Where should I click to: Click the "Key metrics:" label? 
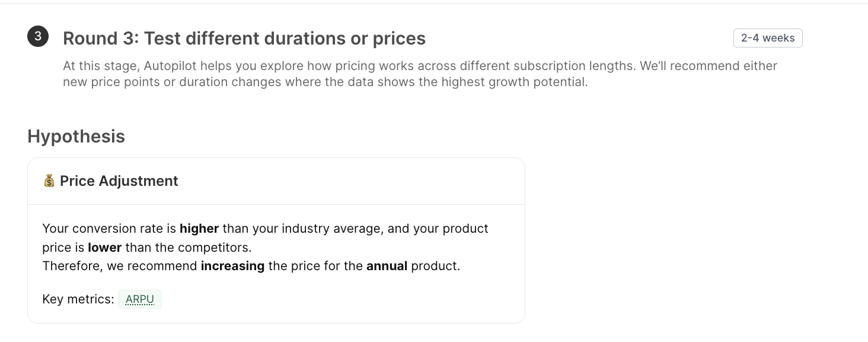pyautogui.click(x=78, y=299)
